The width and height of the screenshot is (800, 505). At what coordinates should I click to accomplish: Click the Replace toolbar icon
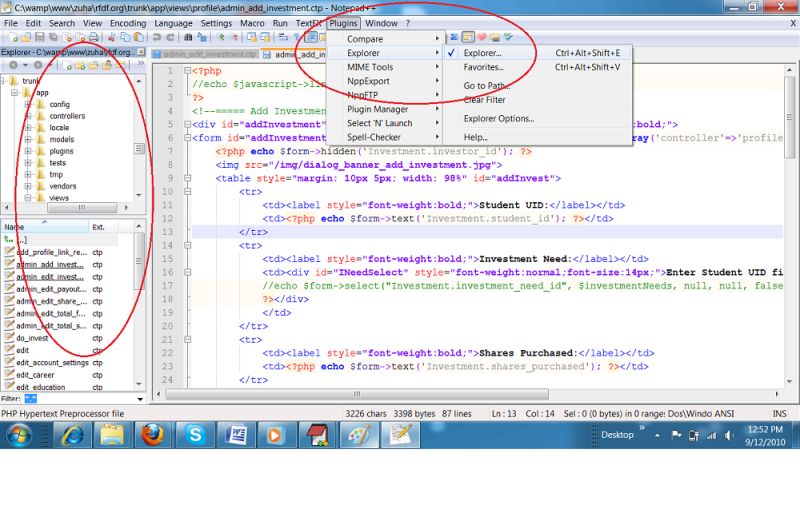(202, 37)
